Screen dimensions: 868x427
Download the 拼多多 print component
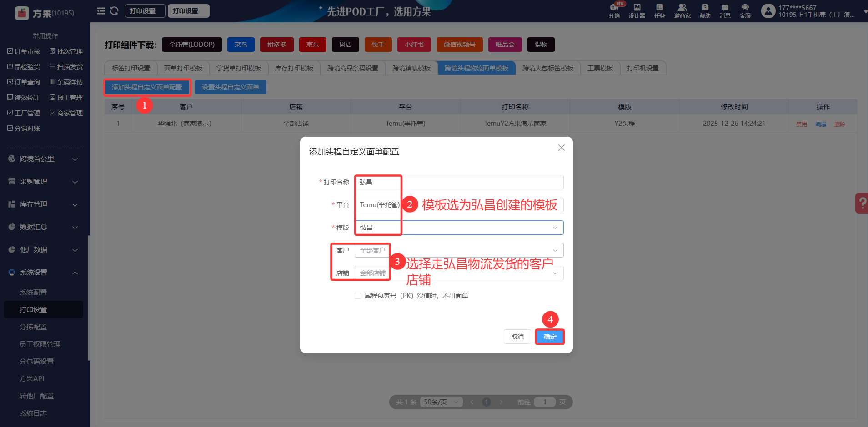[x=277, y=45]
